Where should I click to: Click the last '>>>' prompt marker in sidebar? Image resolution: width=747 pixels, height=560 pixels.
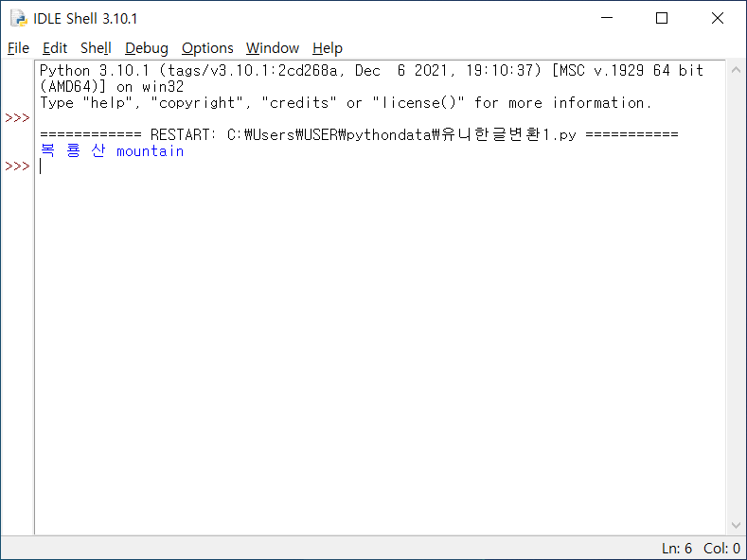tap(17, 166)
